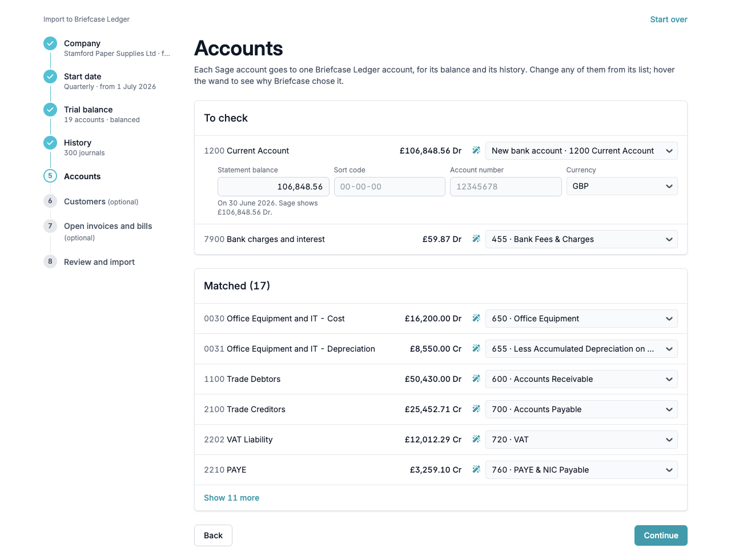This screenshot has height=560, width=731.
Task: Open the 650 Office Equipment dropdown
Action: (x=581, y=319)
